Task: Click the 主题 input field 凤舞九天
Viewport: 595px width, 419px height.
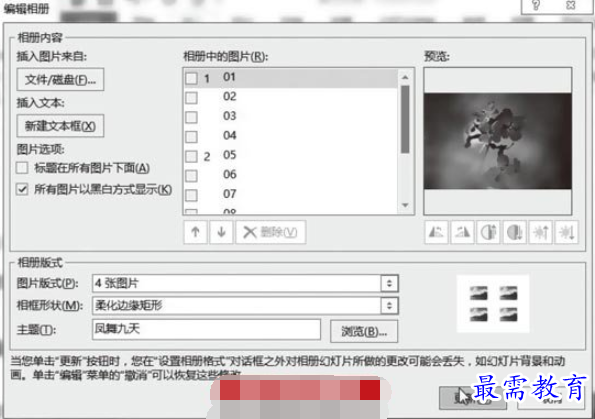Action: 206,329
